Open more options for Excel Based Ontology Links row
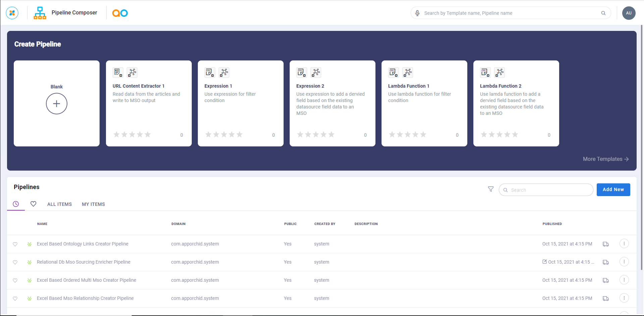644x316 pixels. (x=624, y=244)
